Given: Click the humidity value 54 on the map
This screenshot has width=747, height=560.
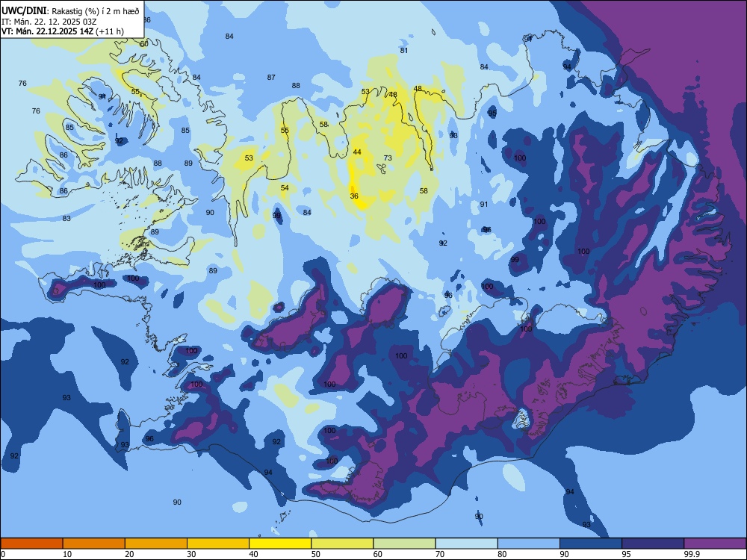Looking at the screenshot, I should pos(285,187).
